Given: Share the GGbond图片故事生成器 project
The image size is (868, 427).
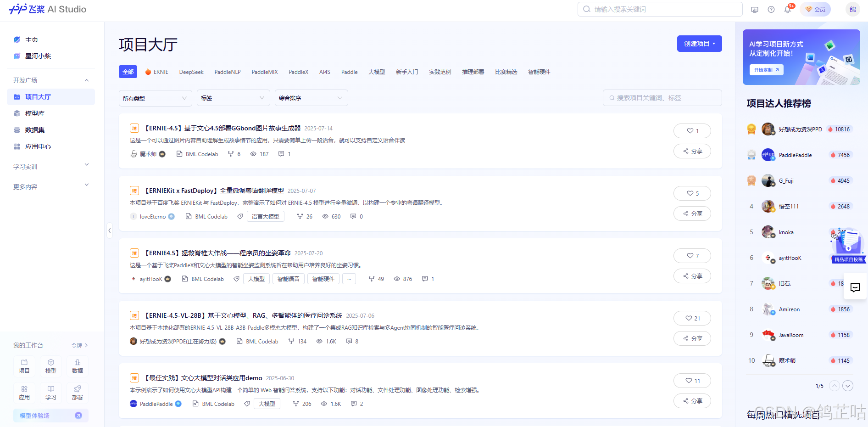Looking at the screenshot, I should pyautogui.click(x=692, y=151).
